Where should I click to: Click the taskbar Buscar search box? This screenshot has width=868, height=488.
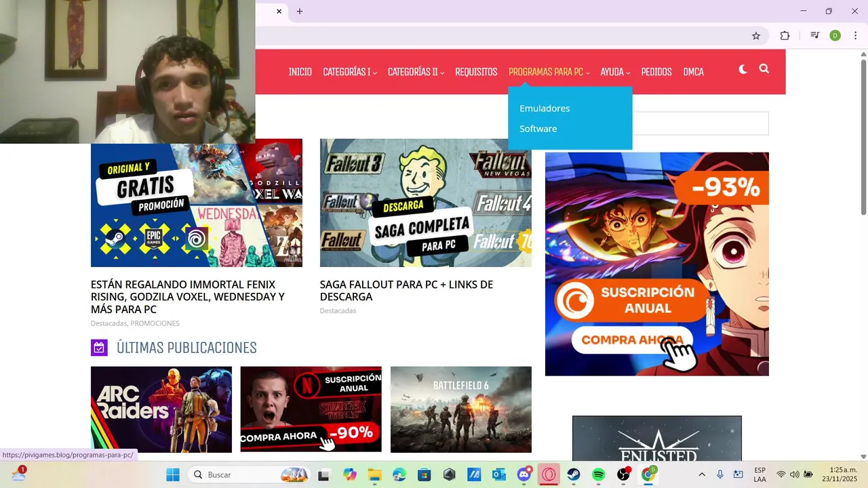[x=249, y=474]
